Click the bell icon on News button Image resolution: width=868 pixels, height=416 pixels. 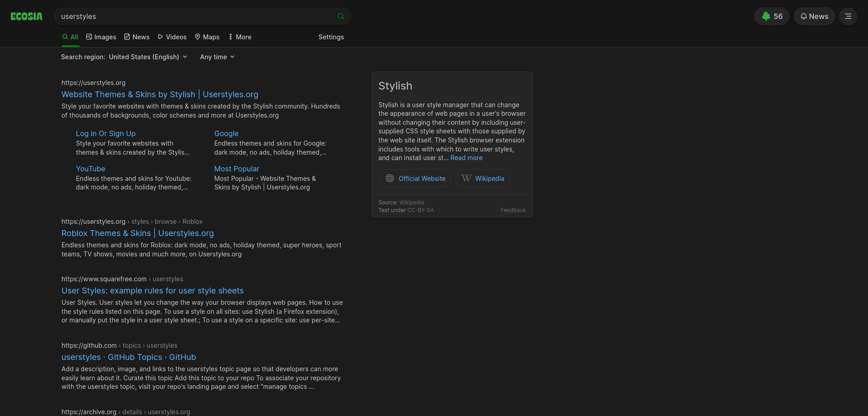[804, 16]
